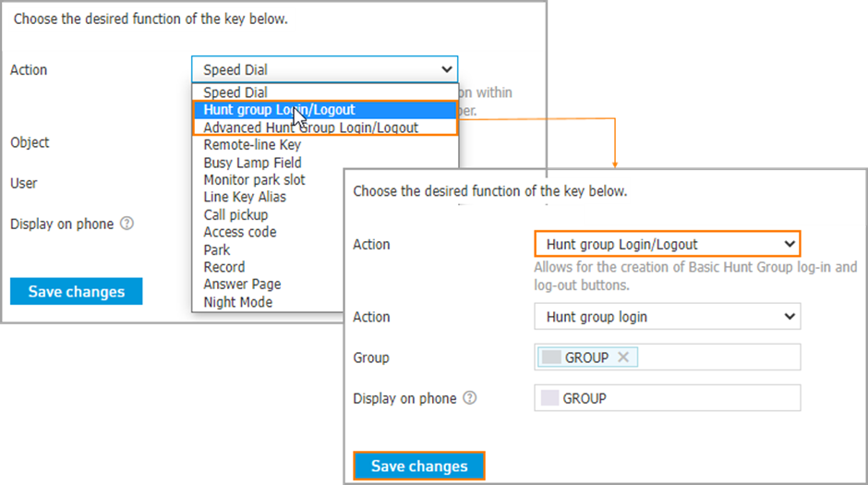Image resolution: width=868 pixels, height=485 pixels.
Task: Choose Monitor park slot option
Action: point(254,180)
